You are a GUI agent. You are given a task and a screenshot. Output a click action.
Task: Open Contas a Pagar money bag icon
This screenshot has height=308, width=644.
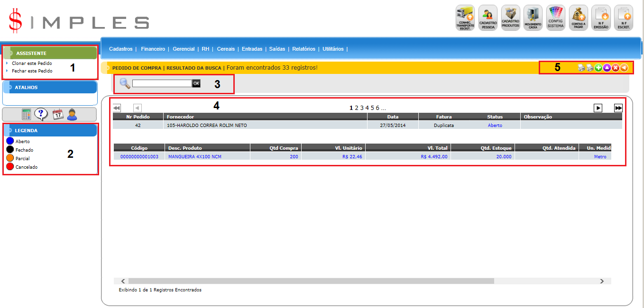pyautogui.click(x=578, y=18)
